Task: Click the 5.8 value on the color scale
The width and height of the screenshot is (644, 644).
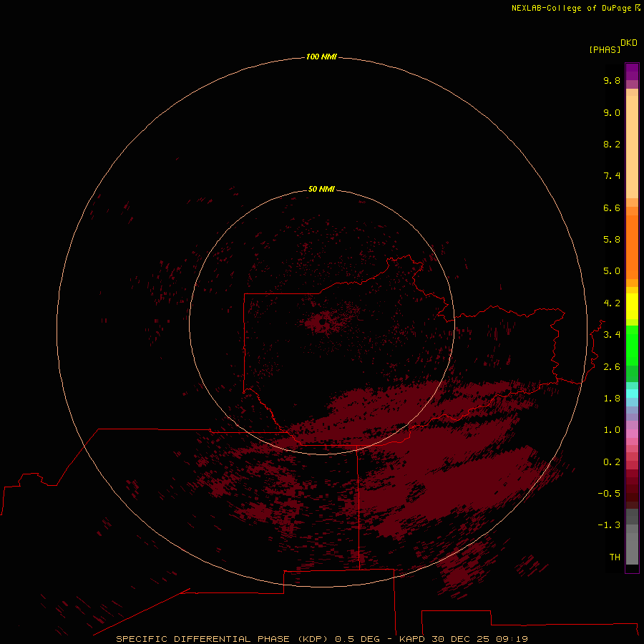Action: [x=612, y=240]
